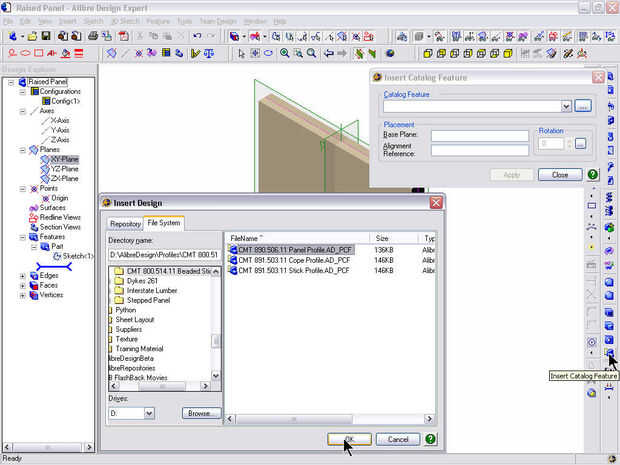Switch to the Repository tab

coord(125,224)
